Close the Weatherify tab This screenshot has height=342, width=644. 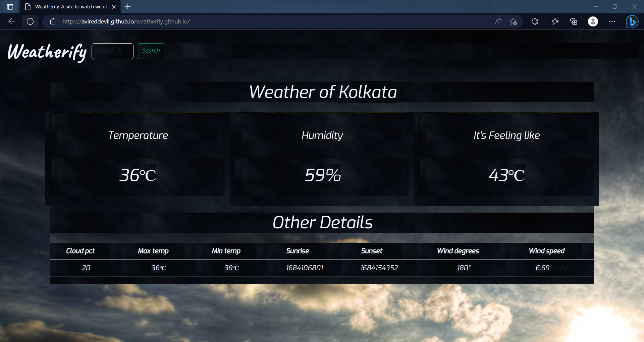[114, 7]
